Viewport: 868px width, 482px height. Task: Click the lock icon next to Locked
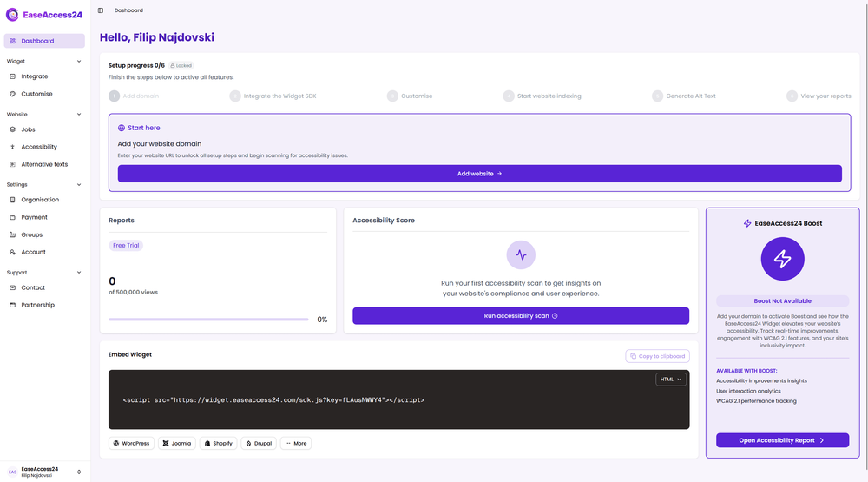pyautogui.click(x=173, y=66)
